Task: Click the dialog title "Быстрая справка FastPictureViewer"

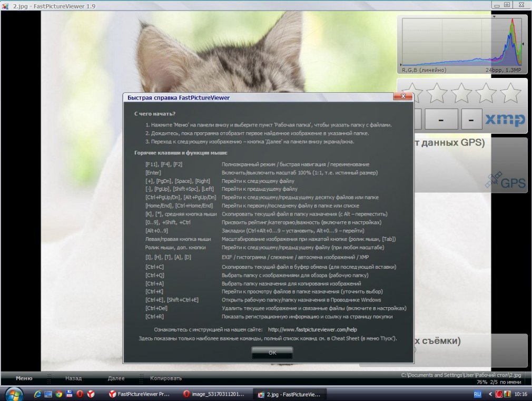Action: [179, 98]
